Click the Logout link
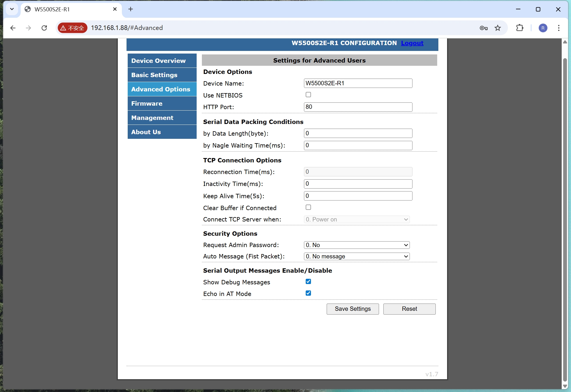Screen dimensions: 571x392 (x=412, y=43)
